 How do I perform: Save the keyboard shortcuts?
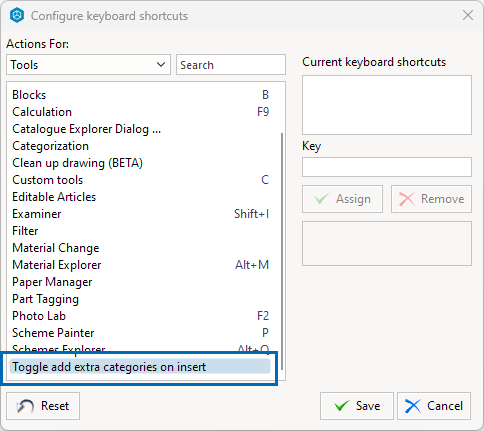click(357, 406)
